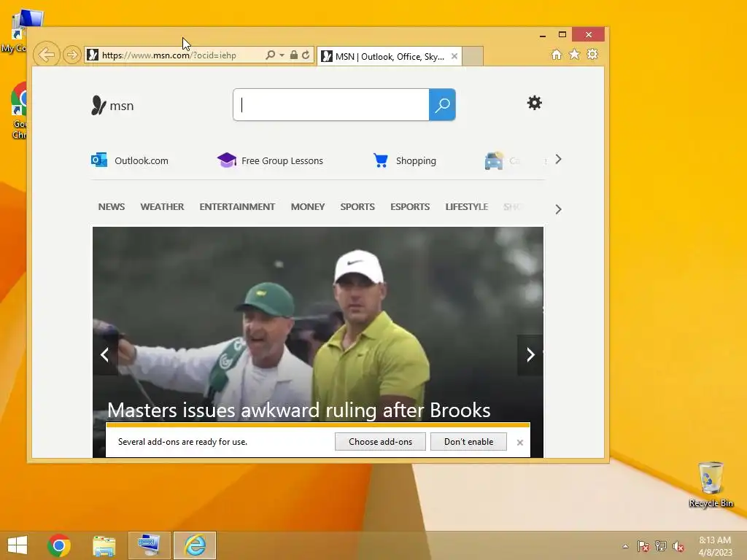
Task: Open the Outlook.com link
Action: [142, 161]
